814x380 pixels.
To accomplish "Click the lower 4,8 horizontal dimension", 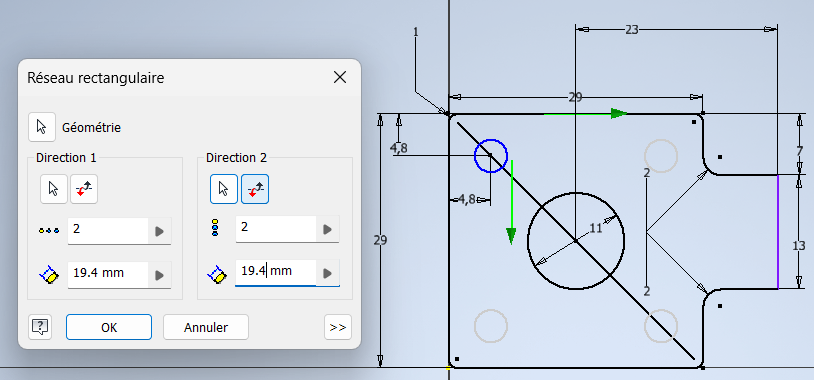I will (x=466, y=200).
